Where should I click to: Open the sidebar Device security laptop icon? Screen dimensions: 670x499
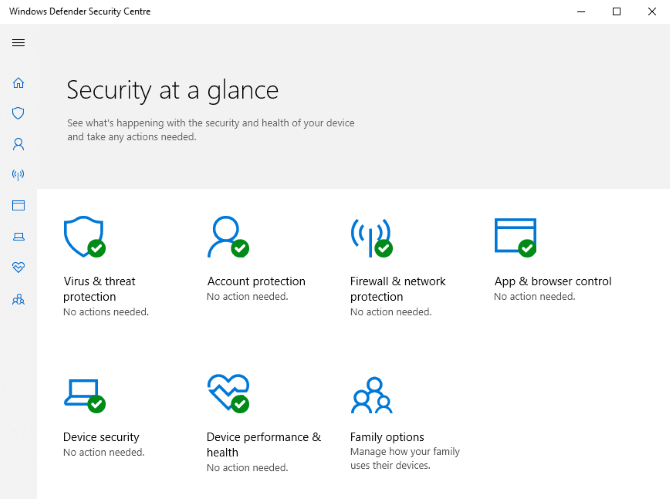tap(18, 237)
